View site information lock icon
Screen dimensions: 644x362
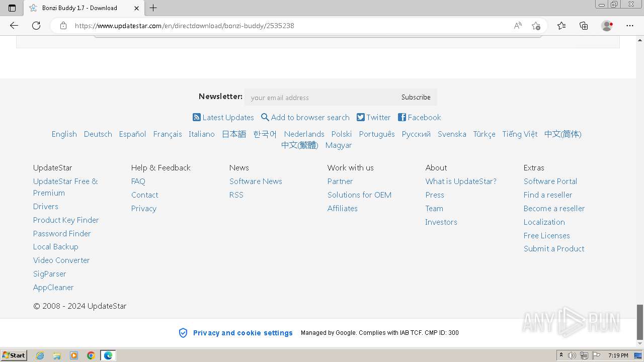tap(63, 26)
